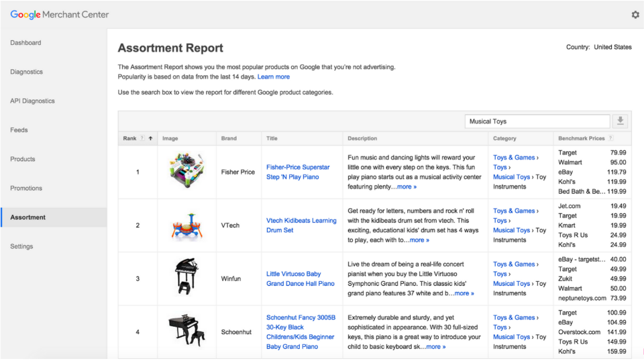Click the Learn more link
This screenshot has width=644, height=361.
pos(274,76)
